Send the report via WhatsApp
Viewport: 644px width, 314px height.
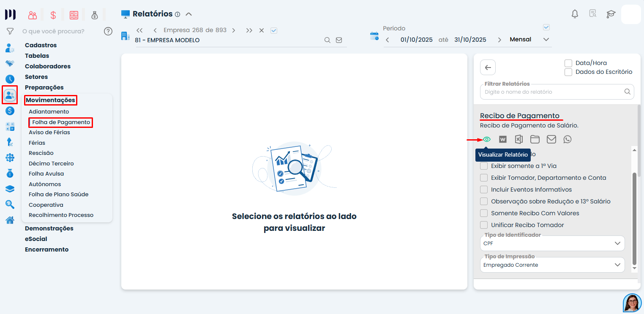(567, 139)
